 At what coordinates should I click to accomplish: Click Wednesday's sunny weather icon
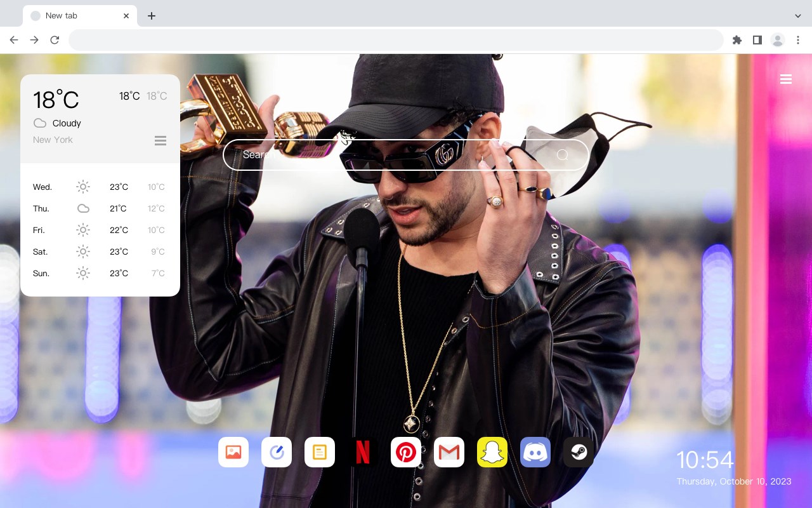[83, 187]
